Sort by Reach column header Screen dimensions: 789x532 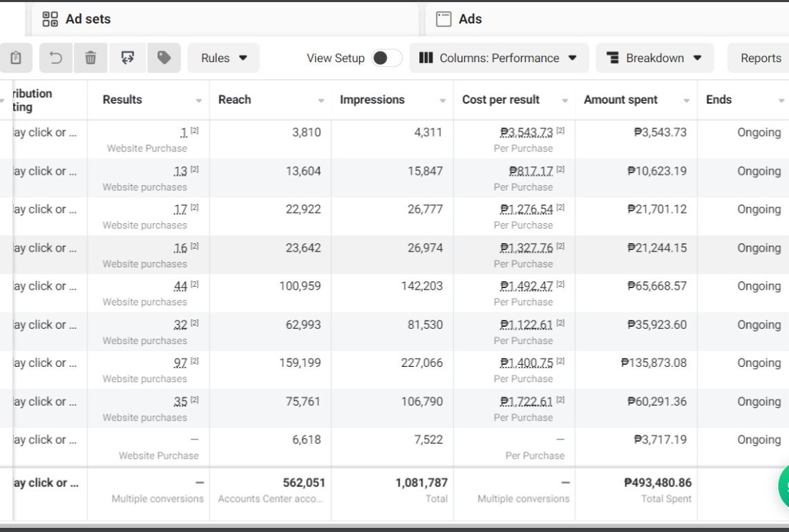[234, 99]
